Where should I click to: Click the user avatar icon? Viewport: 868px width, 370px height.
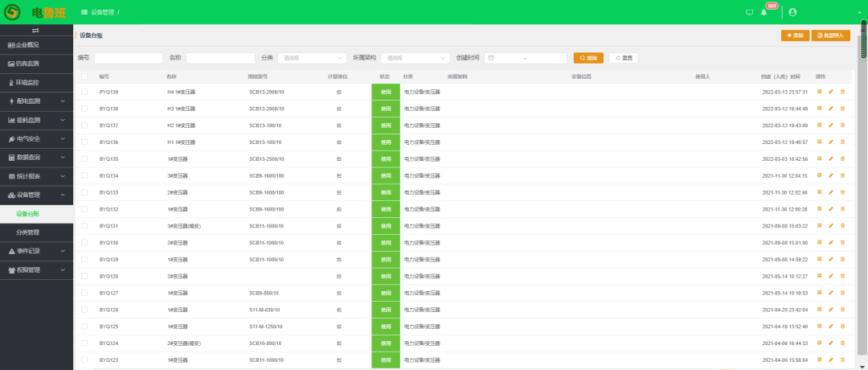tap(792, 12)
